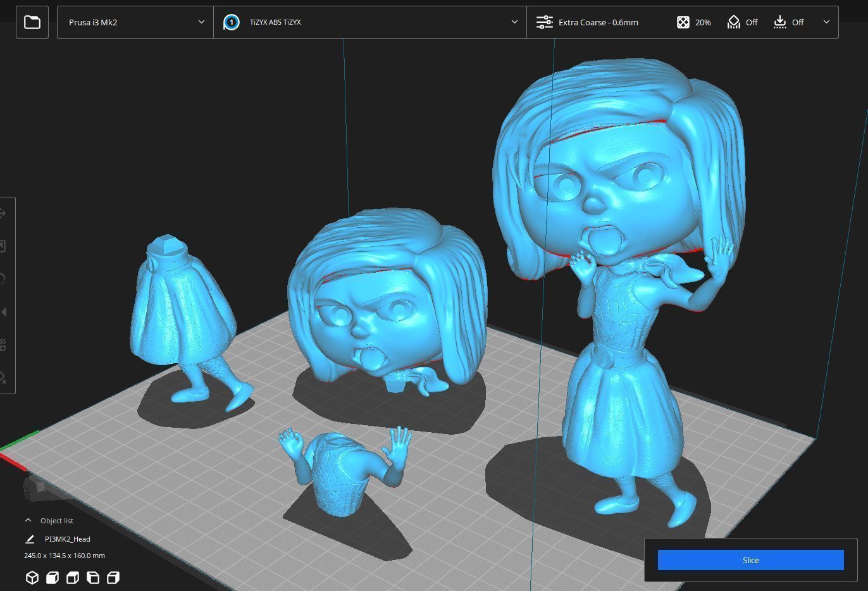Select the Extra Coarse - 0.6mm profile text
This screenshot has width=868, height=591.
(598, 22)
